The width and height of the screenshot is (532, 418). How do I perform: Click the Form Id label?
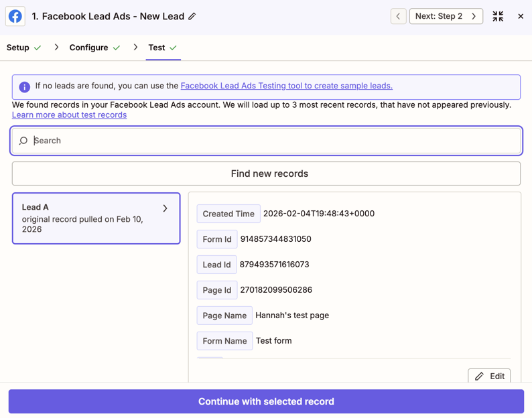click(217, 239)
